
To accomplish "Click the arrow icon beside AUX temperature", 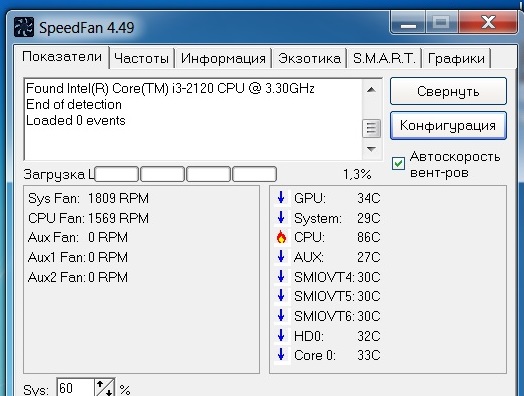I will click(281, 257).
